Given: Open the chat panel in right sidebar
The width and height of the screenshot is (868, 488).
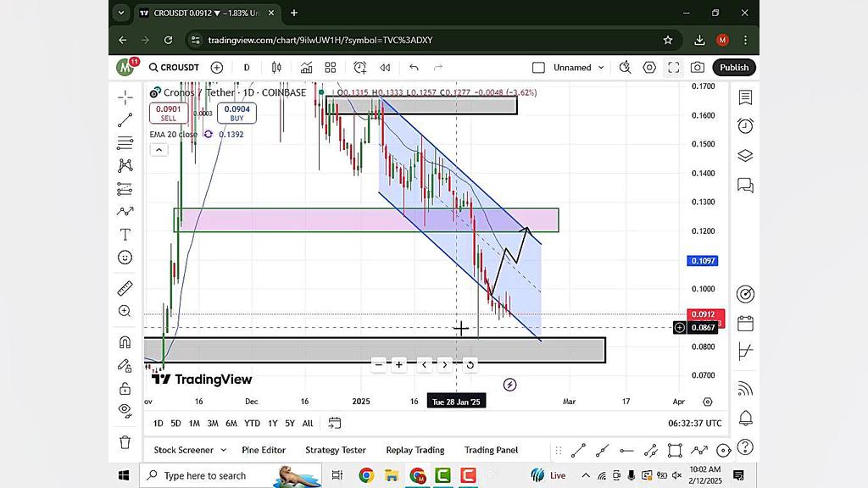Looking at the screenshot, I should pyautogui.click(x=745, y=185).
